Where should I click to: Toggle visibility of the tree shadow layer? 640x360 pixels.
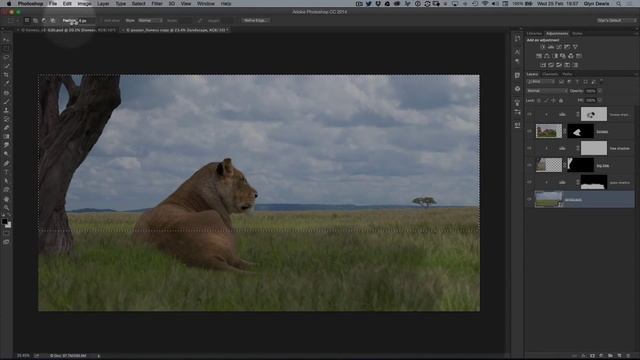click(529, 148)
